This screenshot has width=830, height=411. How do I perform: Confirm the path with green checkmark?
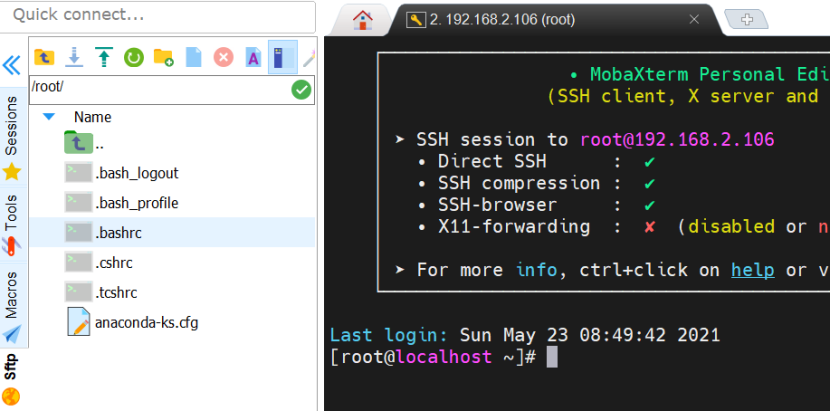[x=301, y=90]
